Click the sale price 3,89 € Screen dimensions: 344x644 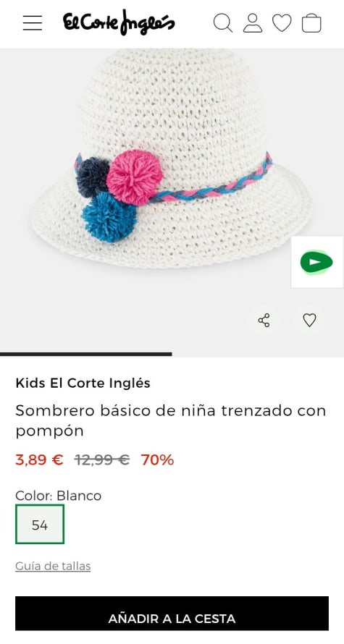[x=39, y=460]
